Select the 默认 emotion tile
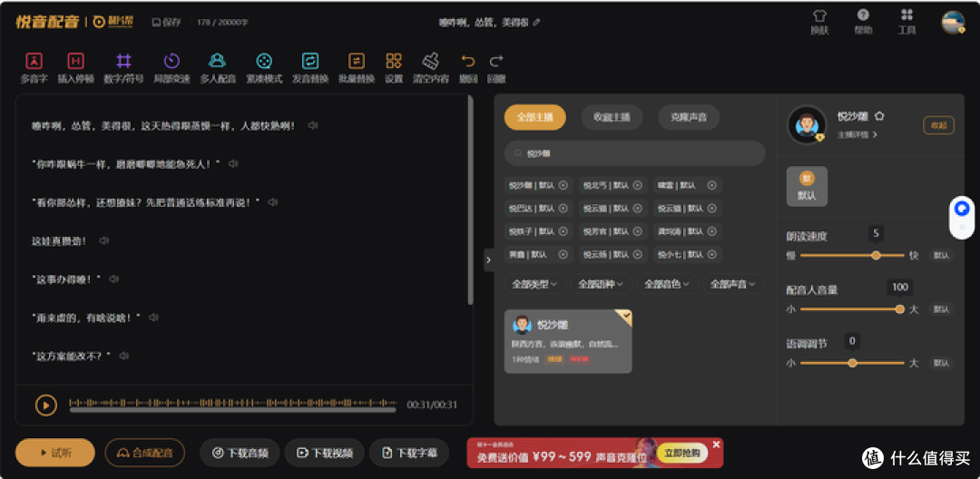Image resolution: width=980 pixels, height=479 pixels. 807,186
